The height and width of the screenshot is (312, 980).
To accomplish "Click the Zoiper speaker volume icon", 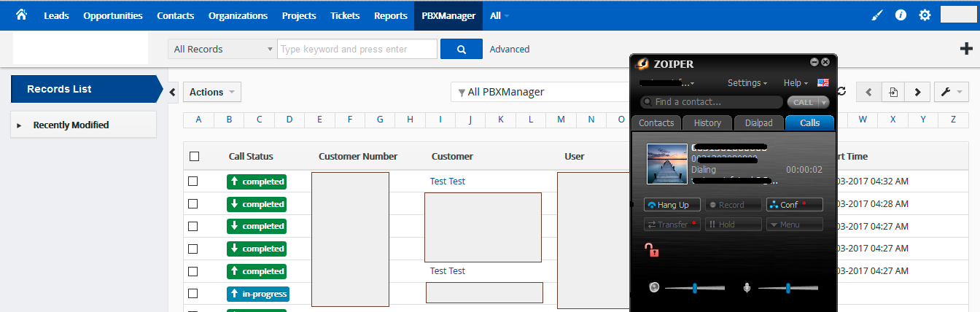I will [x=654, y=288].
